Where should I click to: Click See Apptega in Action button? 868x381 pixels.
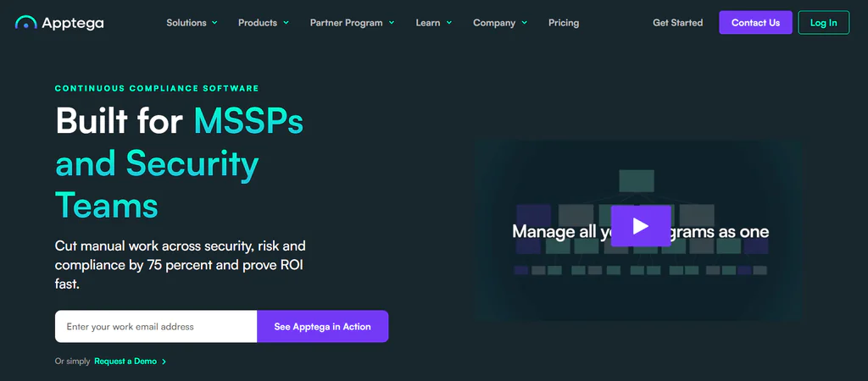click(x=323, y=326)
